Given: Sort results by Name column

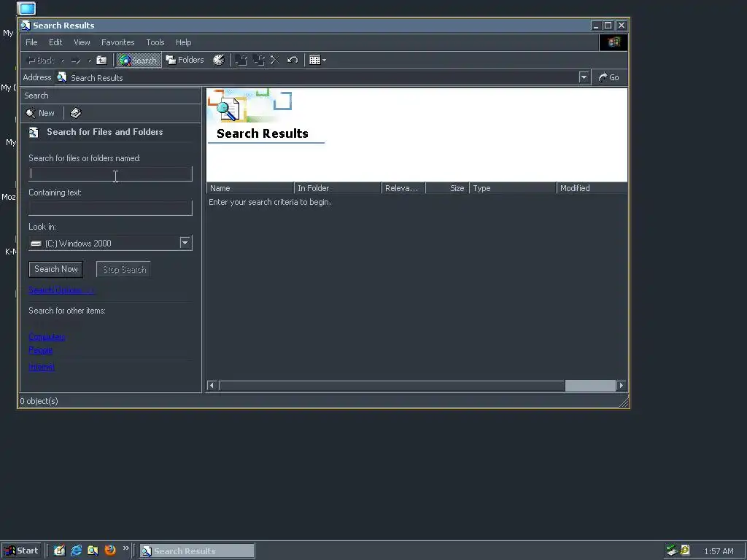Looking at the screenshot, I should pyautogui.click(x=250, y=188).
